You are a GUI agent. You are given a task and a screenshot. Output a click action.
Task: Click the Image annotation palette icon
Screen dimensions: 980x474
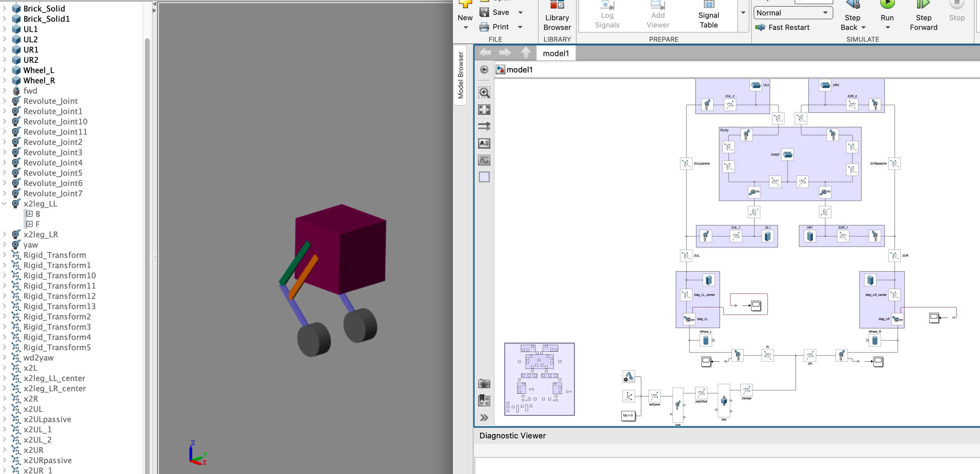484,160
